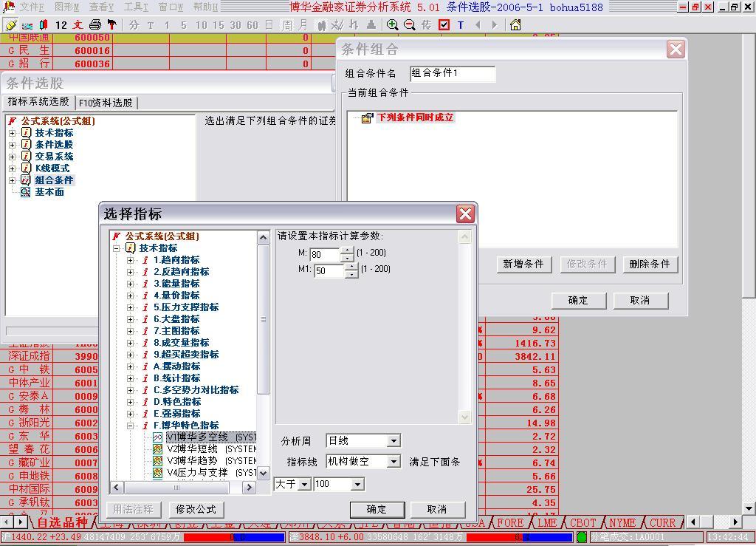Click the 传 toolbar icon
Screen dimensions: 756x546
(x=427, y=25)
